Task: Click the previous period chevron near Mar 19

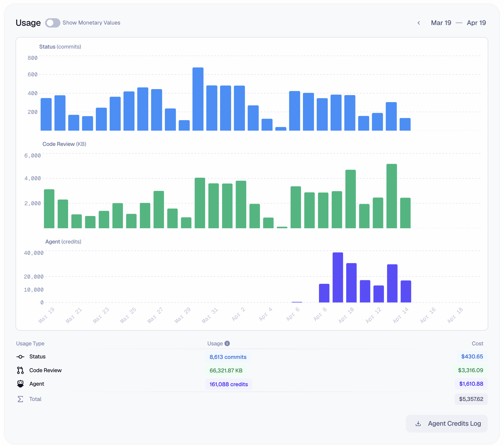Action: pos(419,23)
